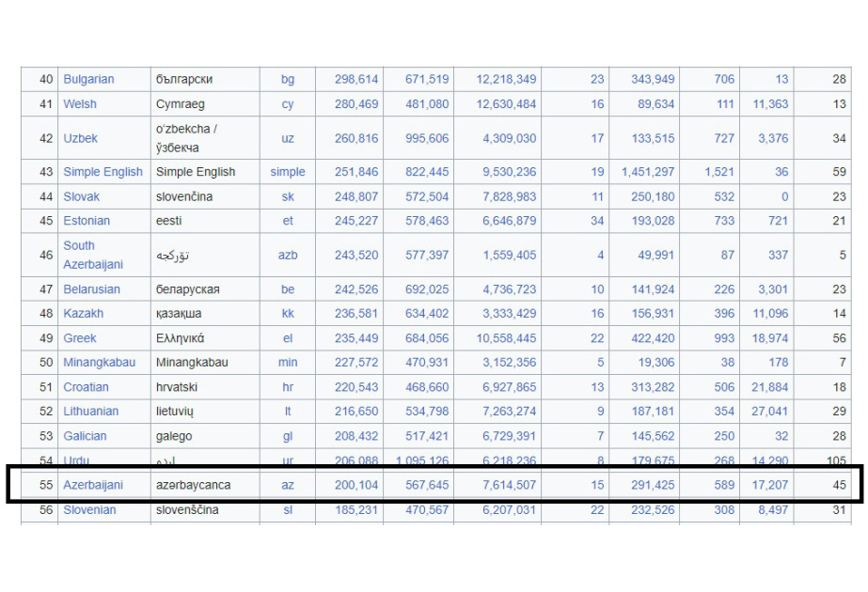Screen dimensions: 868x592
Task: Open South Azerbaijani article count 243,520
Action: pos(356,255)
